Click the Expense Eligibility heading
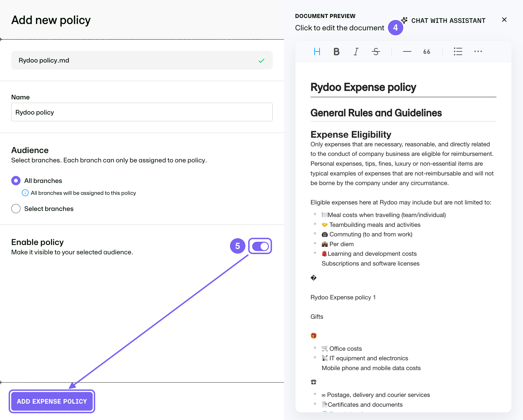The height and width of the screenshot is (420, 523). pyautogui.click(x=351, y=134)
